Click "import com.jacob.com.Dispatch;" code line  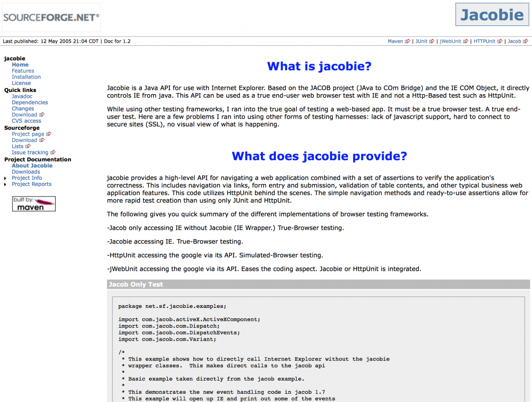pyautogui.click(x=169, y=326)
